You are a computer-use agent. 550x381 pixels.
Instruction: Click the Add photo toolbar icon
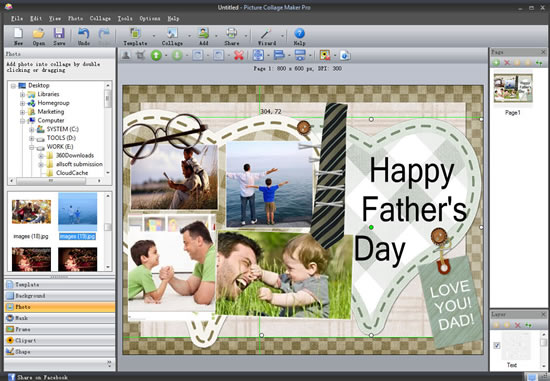pyautogui.click(x=203, y=34)
